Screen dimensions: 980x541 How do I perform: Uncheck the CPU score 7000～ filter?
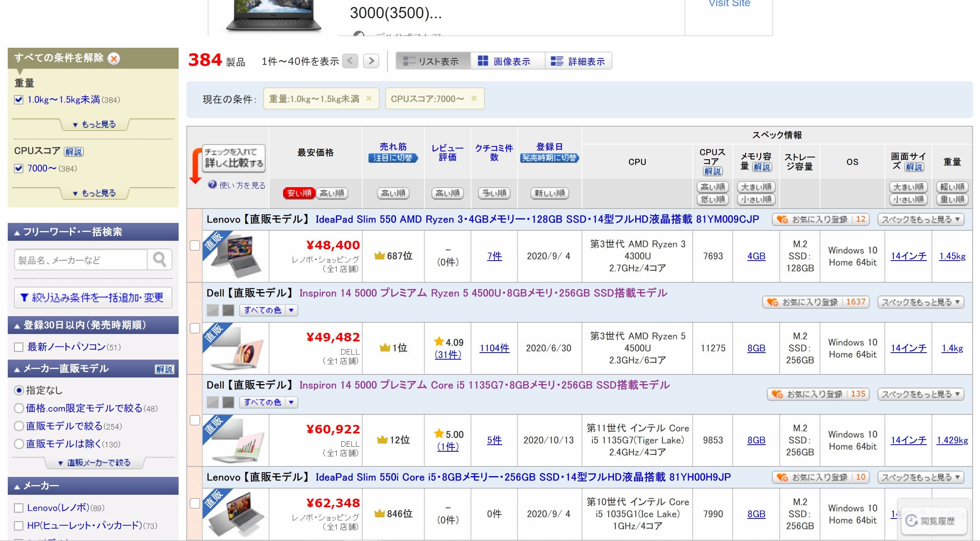(19, 169)
